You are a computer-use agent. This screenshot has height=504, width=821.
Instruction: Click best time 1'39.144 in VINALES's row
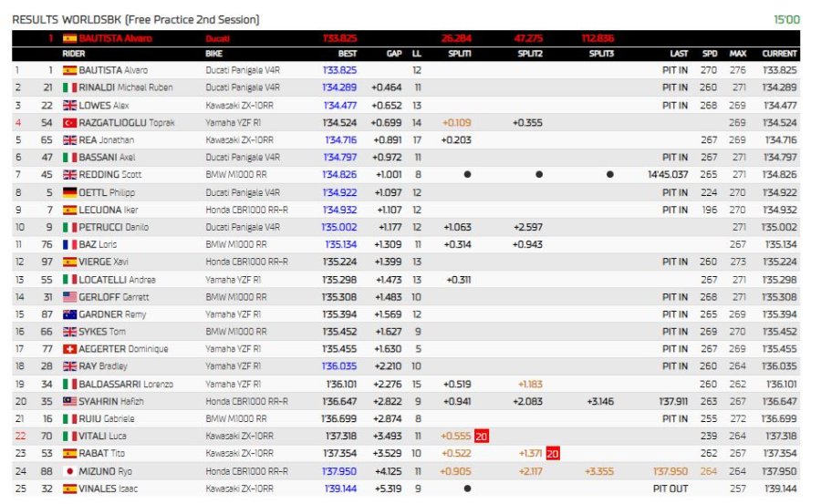coord(340,489)
